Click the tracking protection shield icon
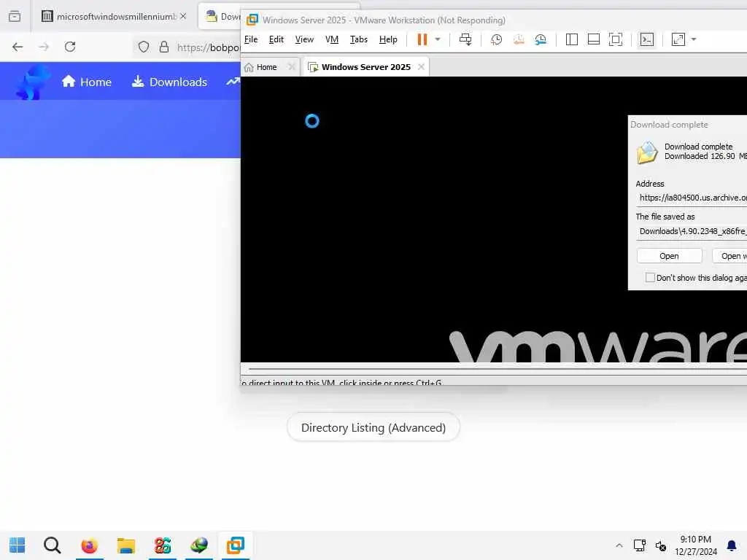The height and width of the screenshot is (560, 747). [144, 47]
